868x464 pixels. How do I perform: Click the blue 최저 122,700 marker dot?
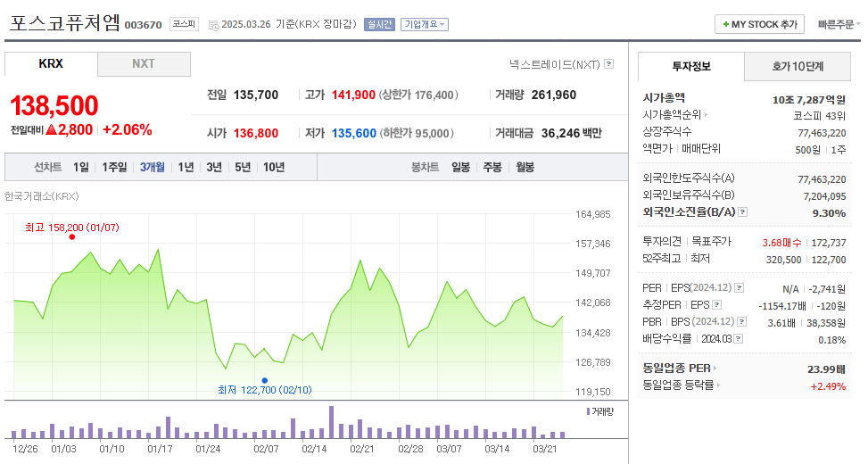(265, 380)
